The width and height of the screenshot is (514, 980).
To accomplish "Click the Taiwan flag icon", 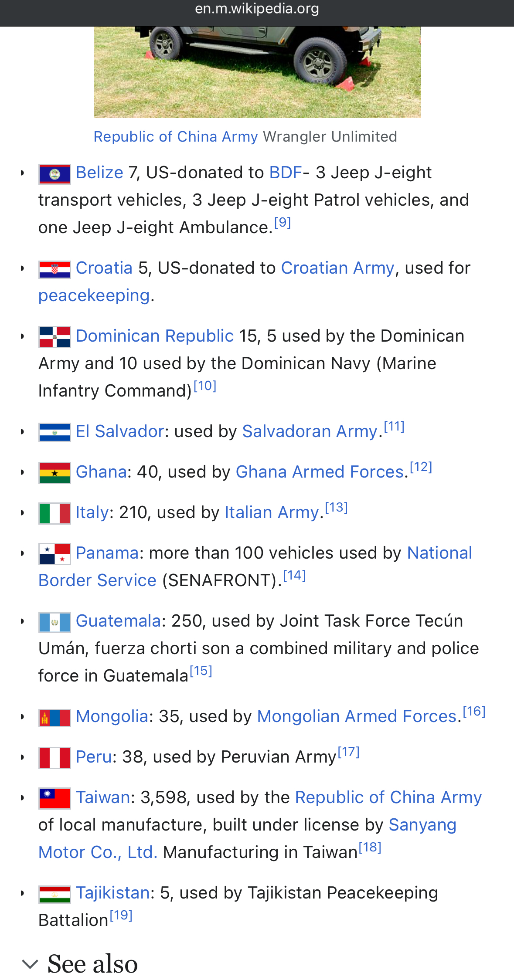I will coord(54,799).
